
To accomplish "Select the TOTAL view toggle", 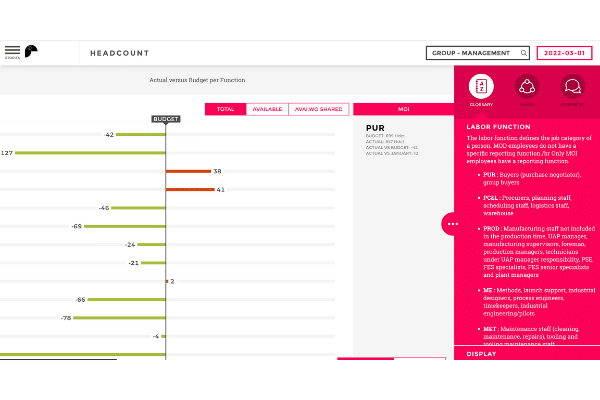I will [x=225, y=109].
